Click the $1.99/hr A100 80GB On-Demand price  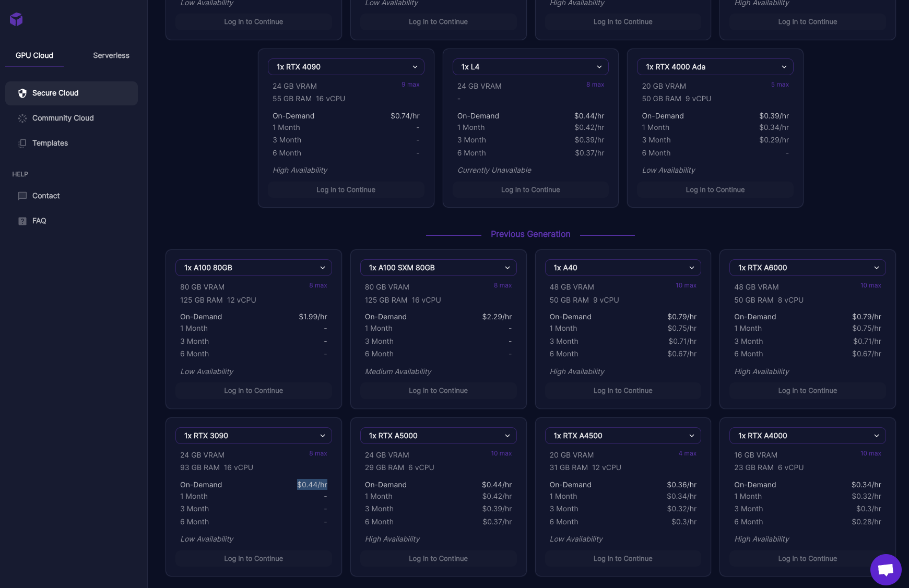pyautogui.click(x=313, y=317)
